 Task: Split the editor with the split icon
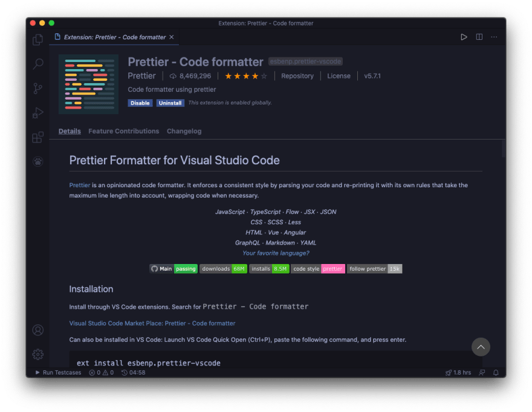[479, 37]
